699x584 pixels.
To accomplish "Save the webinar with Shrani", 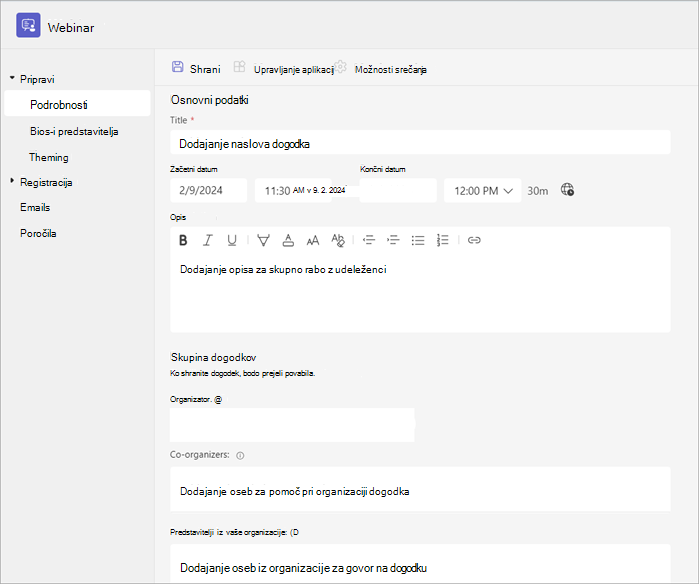I will (x=196, y=68).
